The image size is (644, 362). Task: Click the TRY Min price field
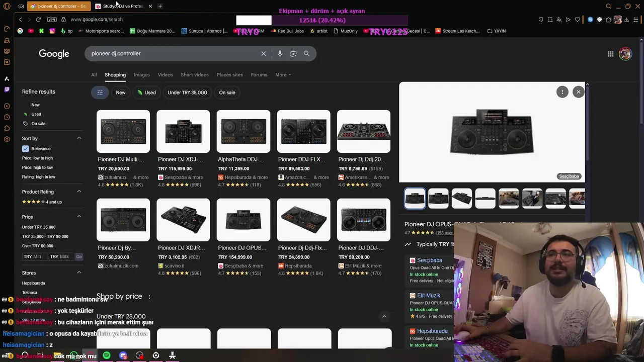point(34,256)
